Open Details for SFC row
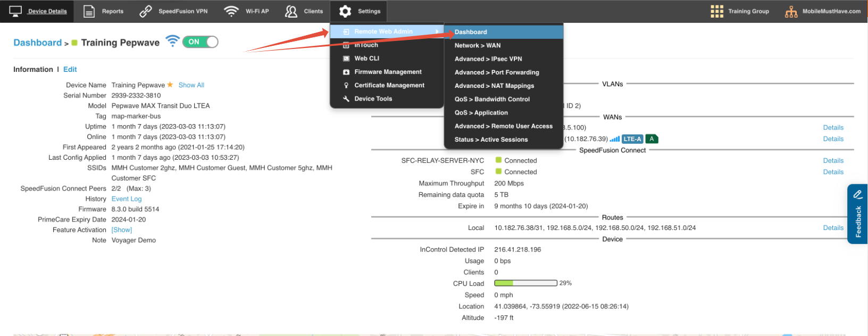This screenshot has height=336, width=868. click(833, 172)
